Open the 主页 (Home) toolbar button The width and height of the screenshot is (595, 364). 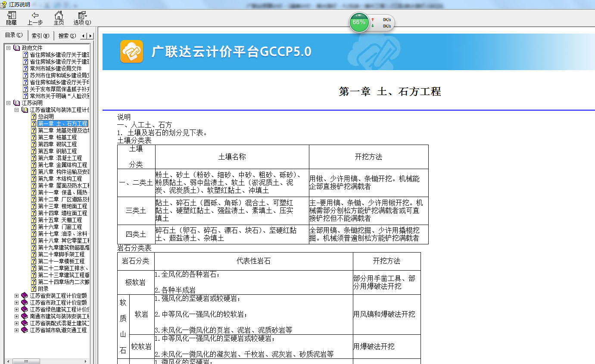pos(59,18)
